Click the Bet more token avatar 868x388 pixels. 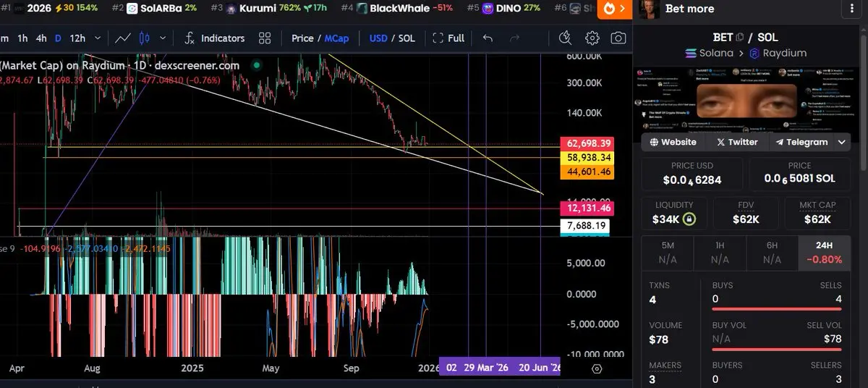pyautogui.click(x=649, y=9)
